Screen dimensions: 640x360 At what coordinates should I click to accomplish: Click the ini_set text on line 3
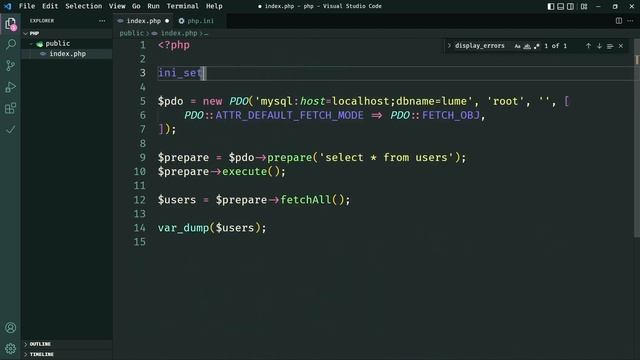[180, 73]
